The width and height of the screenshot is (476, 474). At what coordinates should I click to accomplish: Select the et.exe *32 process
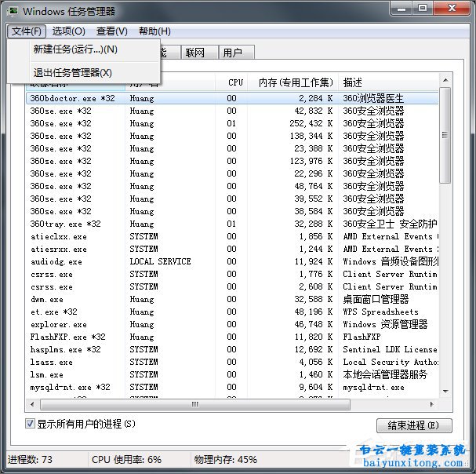click(232, 312)
